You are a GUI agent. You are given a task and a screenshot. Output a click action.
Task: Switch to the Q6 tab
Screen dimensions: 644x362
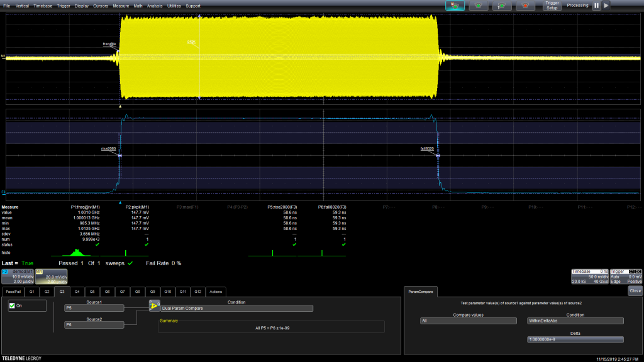(107, 292)
